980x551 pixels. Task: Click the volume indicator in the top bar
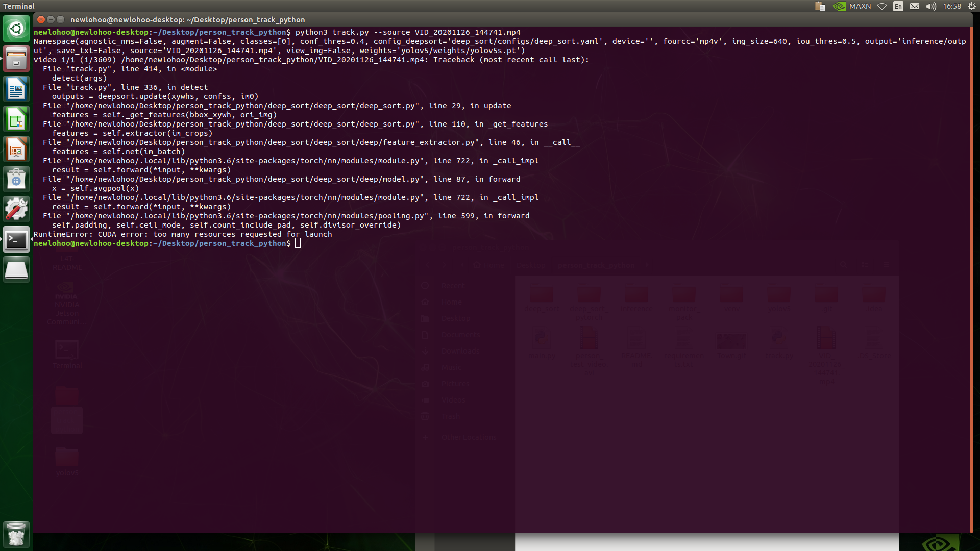coord(932,6)
